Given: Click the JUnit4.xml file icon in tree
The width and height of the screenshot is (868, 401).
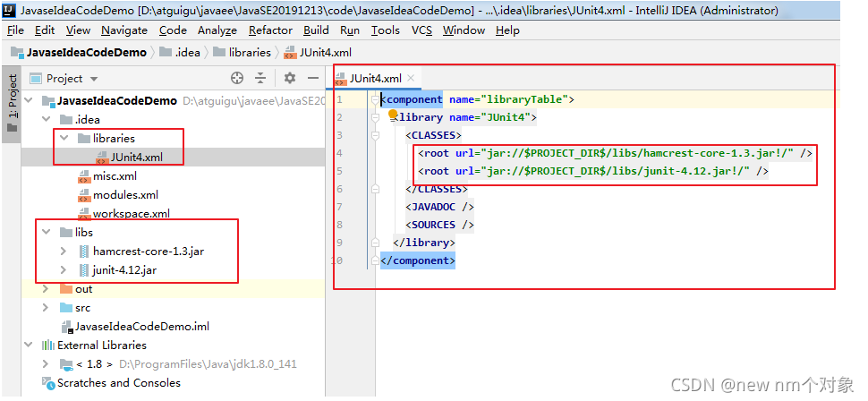Looking at the screenshot, I should pos(102,158).
